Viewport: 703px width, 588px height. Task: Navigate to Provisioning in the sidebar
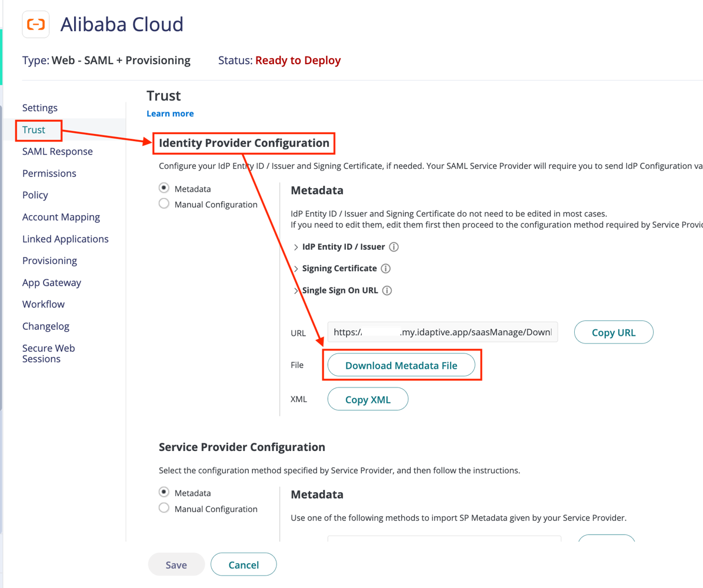coord(51,260)
